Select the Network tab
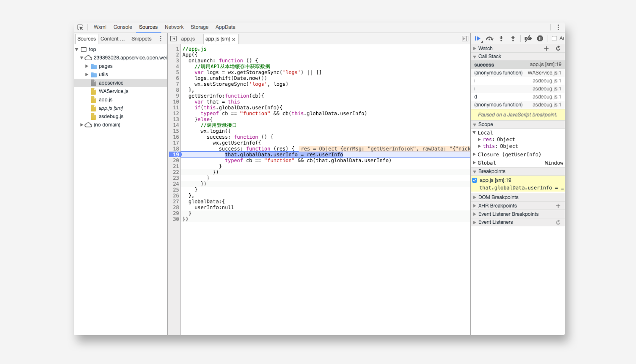The width and height of the screenshot is (636, 364). coord(174,27)
